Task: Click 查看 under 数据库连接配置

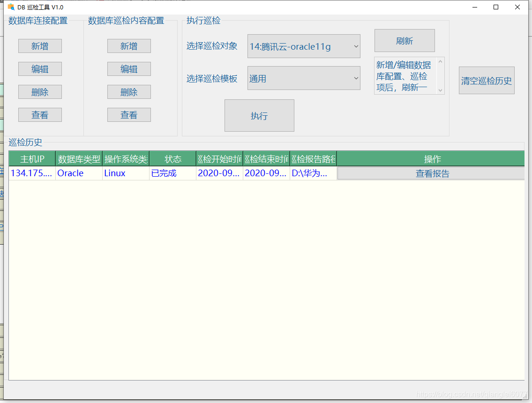Action: [40, 115]
